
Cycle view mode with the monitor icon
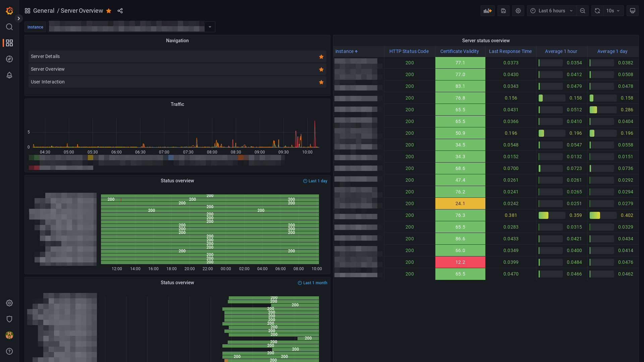[x=632, y=11]
